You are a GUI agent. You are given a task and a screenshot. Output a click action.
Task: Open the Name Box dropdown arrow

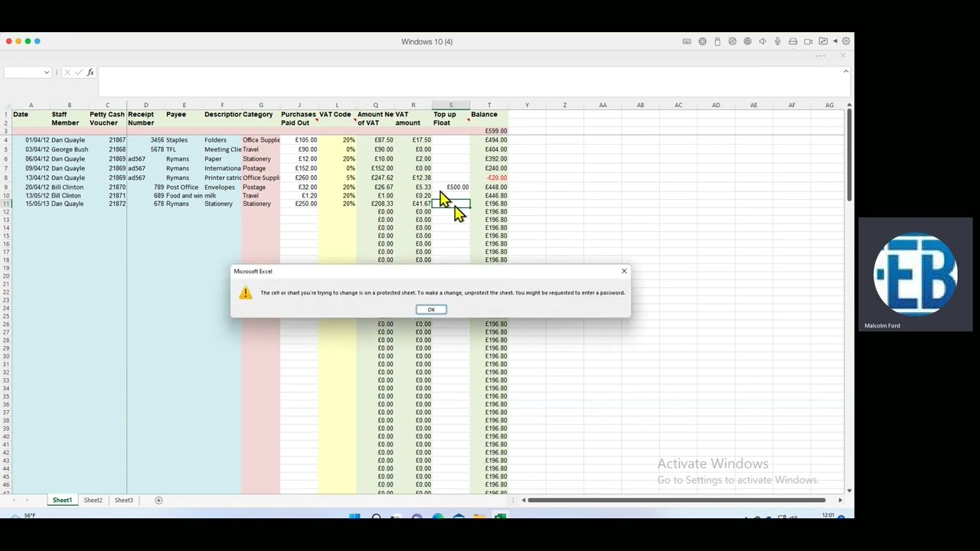pos(47,73)
